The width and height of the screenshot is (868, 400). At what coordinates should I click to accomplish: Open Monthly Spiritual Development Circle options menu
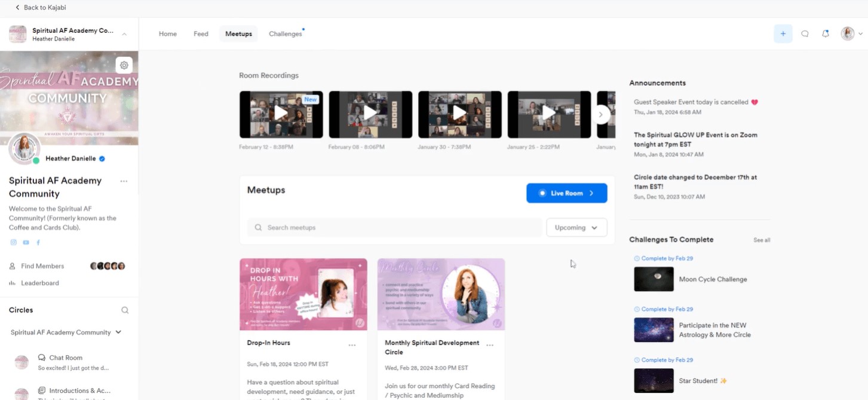490,346
